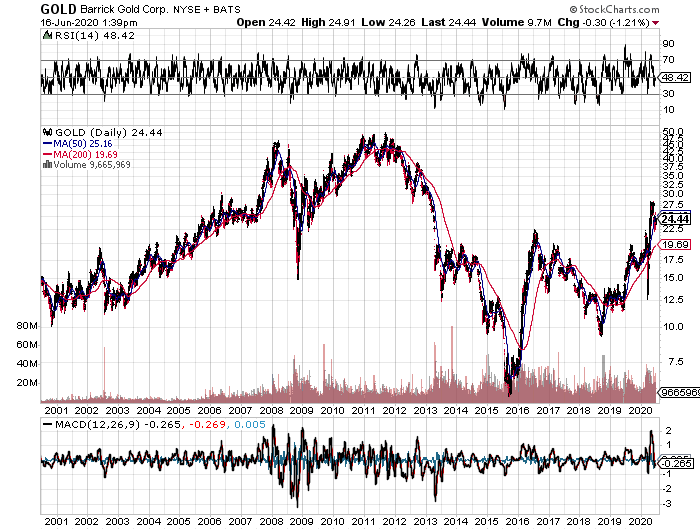This screenshot has height=530, width=700.
Task: Click the '16-Jun-2020 1:39pm' timestamp
Action: point(89,23)
